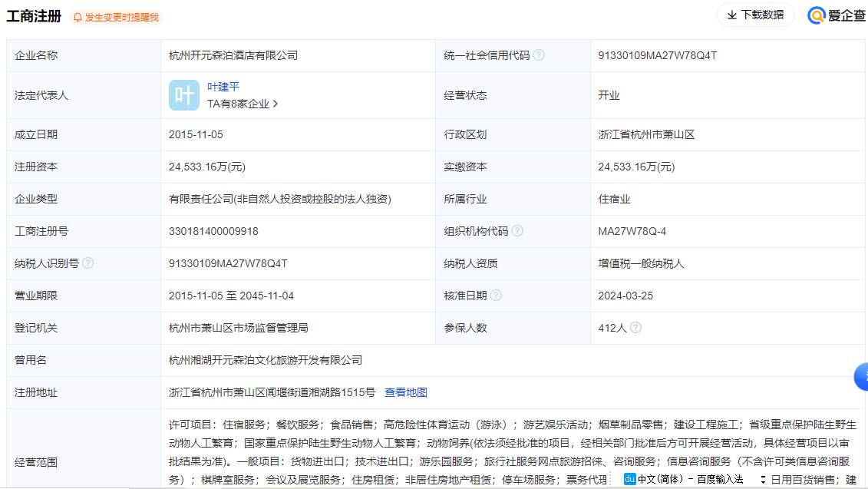The width and height of the screenshot is (868, 489).
Task: Click credit code value 91330109MA27W78Q4T in first row
Action: click(x=657, y=55)
